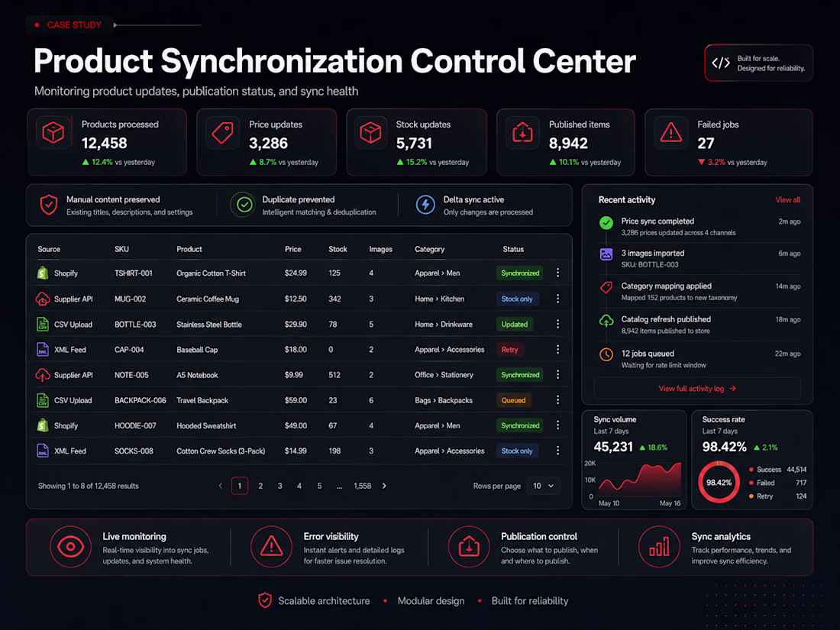Screen dimensions: 840x630
Task: Click the Duplicate prevented checkmark icon
Action: coord(244,205)
